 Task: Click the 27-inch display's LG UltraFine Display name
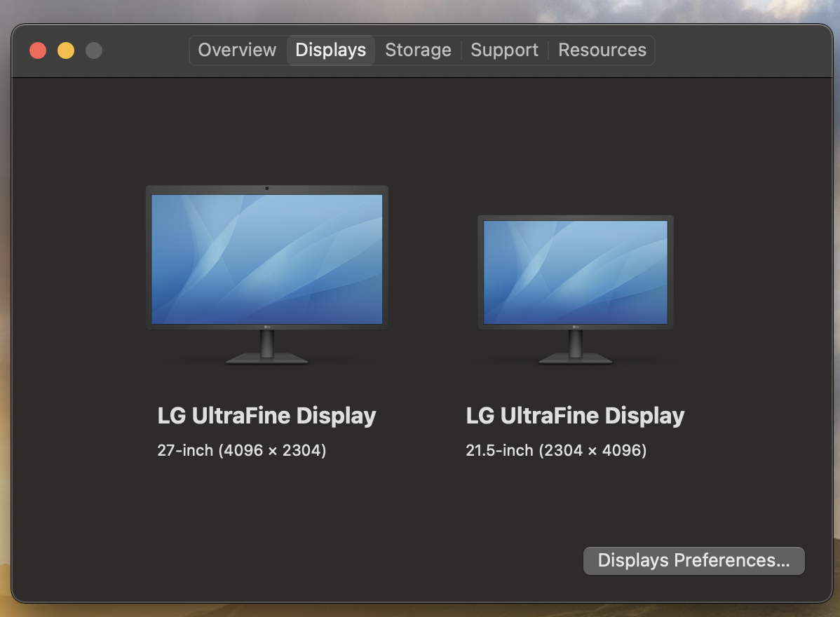266,416
